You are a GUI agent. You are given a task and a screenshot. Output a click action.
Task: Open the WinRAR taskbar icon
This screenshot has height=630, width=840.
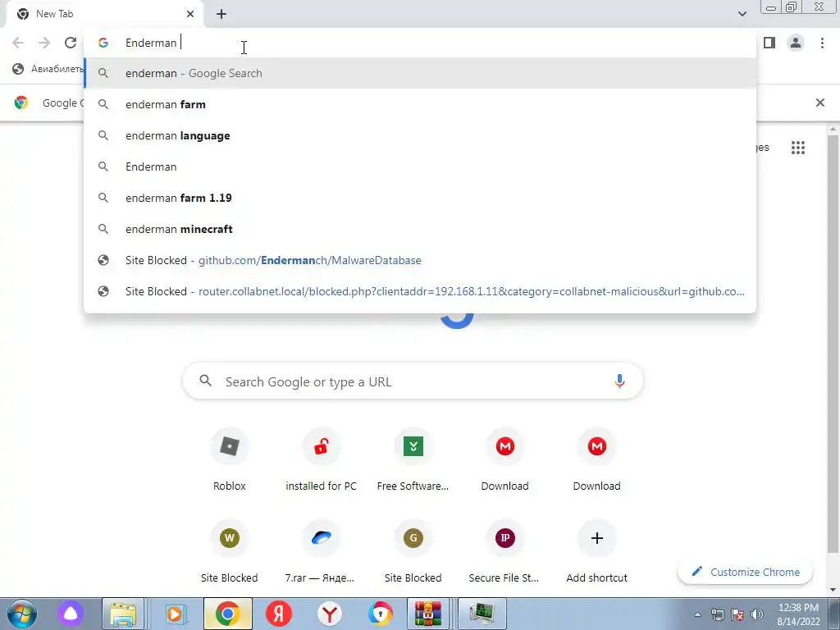pos(428,614)
